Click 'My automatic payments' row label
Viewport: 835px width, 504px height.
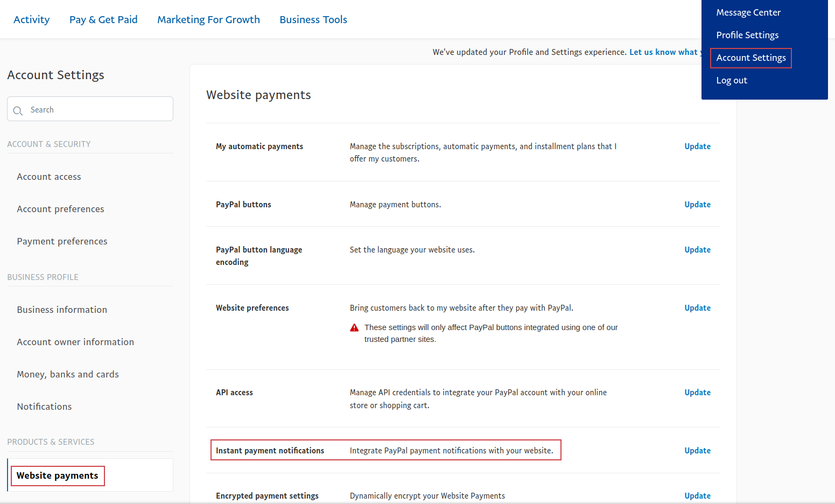[259, 146]
